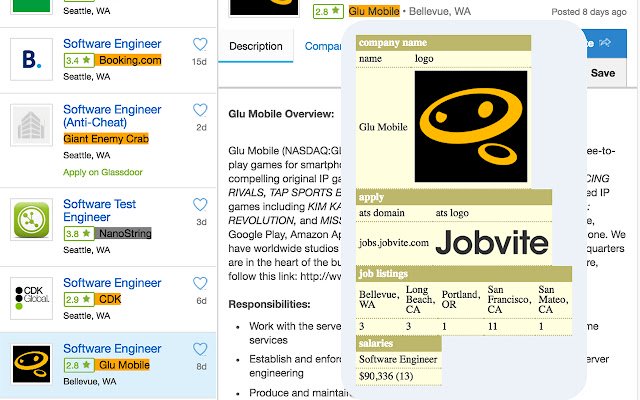Image resolution: width=640 pixels, height=400 pixels.
Task: Click the apply section header in popup
Action: 454,197
